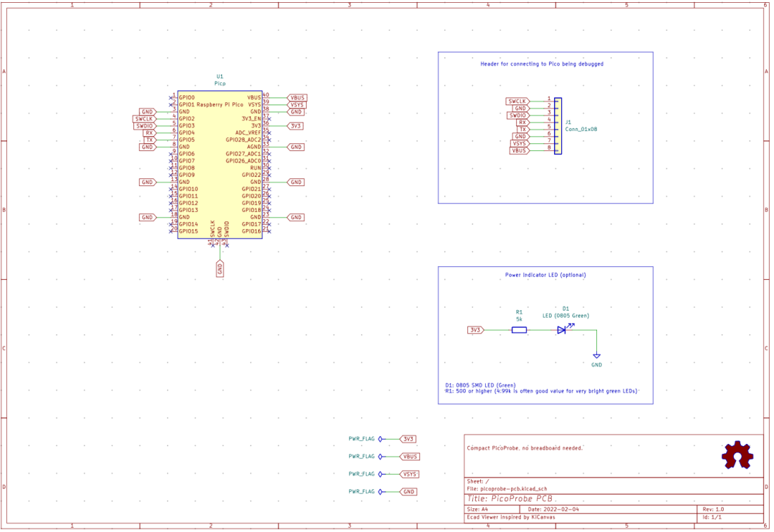This screenshot has width=774, height=532.
Task: Click the 'Conn_01x08' value text
Action: (581, 129)
